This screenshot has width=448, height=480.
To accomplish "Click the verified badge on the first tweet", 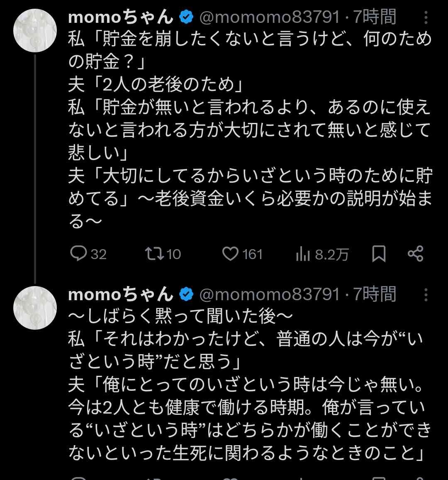I will 186,17.
